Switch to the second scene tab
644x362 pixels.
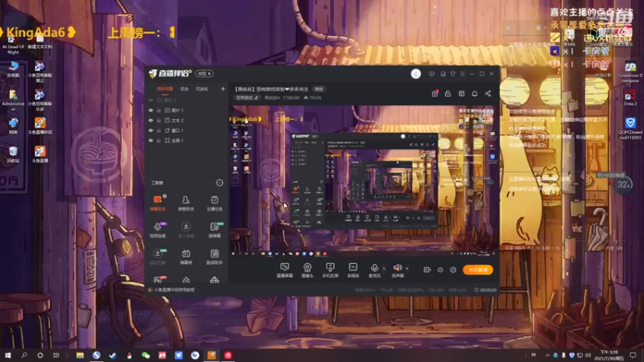[x=184, y=88]
